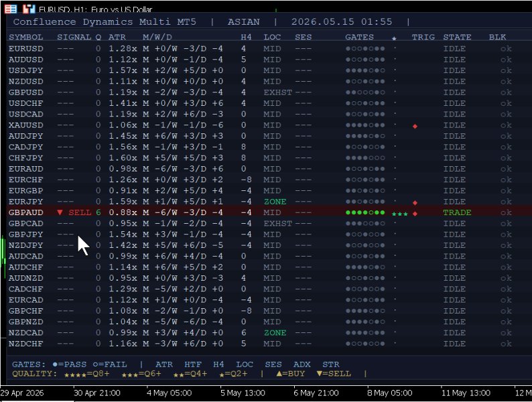
Task: Click the 30 Apr 21:00 timeline label
Action: click(96, 393)
